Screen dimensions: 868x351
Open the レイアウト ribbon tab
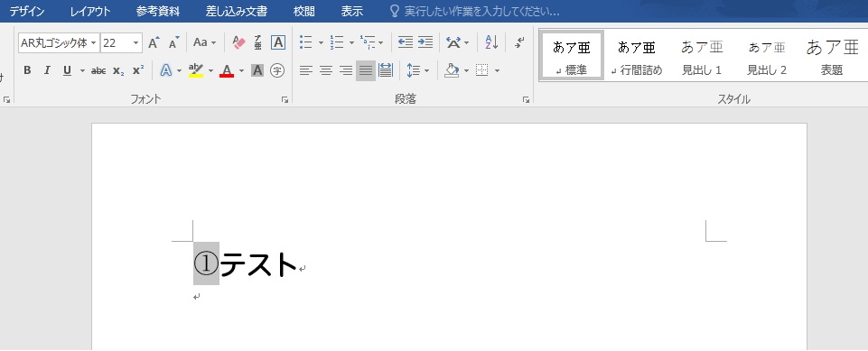90,11
